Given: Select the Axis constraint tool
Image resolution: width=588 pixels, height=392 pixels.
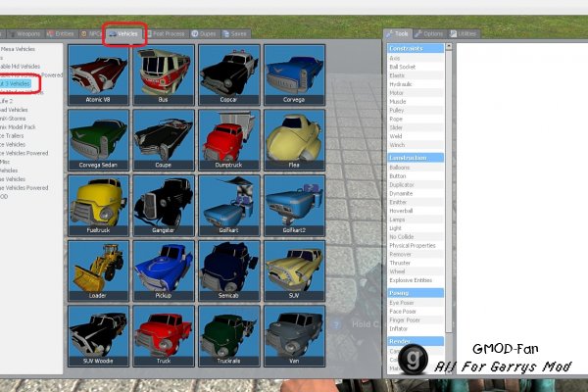Looking at the screenshot, I should pyautogui.click(x=416, y=58).
